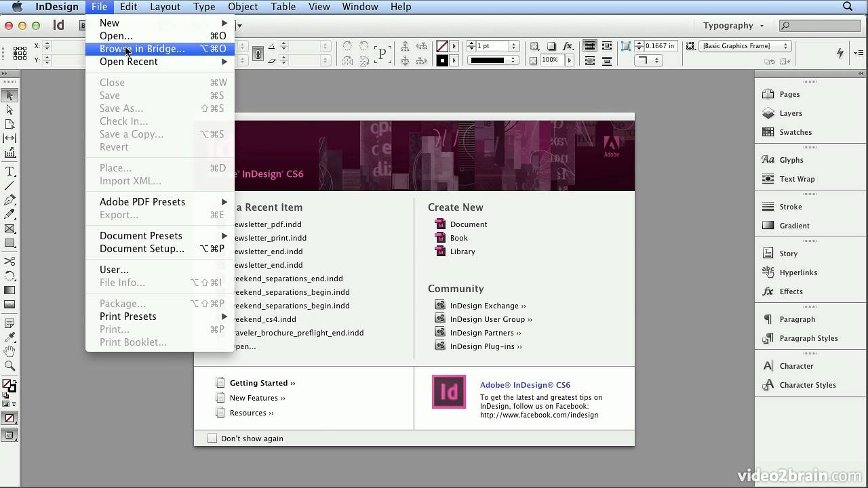Toggle Apply None button in toolbox
The height and width of the screenshot is (488, 868).
(9, 419)
